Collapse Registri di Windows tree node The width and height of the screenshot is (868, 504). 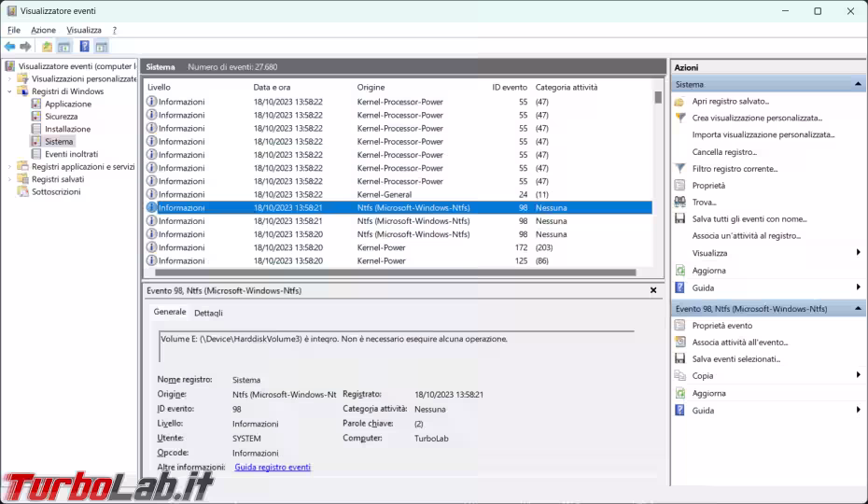pyautogui.click(x=9, y=91)
